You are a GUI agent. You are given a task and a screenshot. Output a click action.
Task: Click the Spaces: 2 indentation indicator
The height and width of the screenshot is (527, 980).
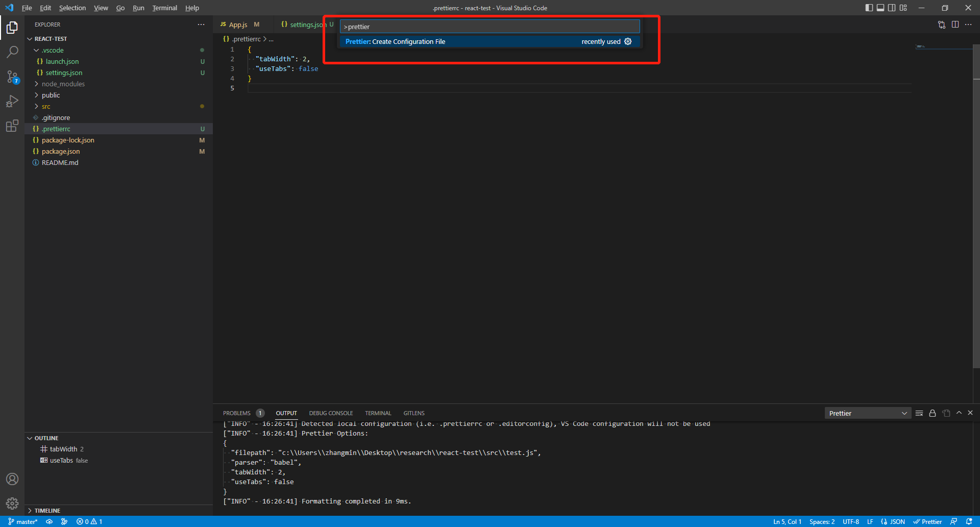click(x=822, y=521)
